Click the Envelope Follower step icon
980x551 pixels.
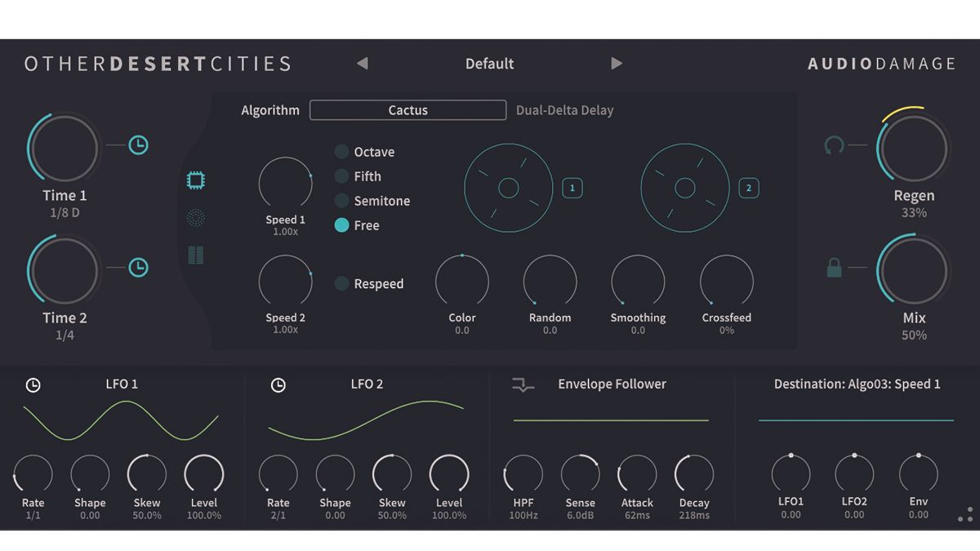click(x=523, y=385)
